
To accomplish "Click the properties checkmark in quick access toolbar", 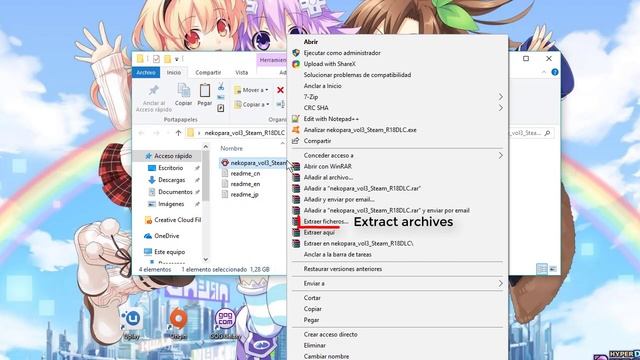I will pyautogui.click(x=156, y=59).
